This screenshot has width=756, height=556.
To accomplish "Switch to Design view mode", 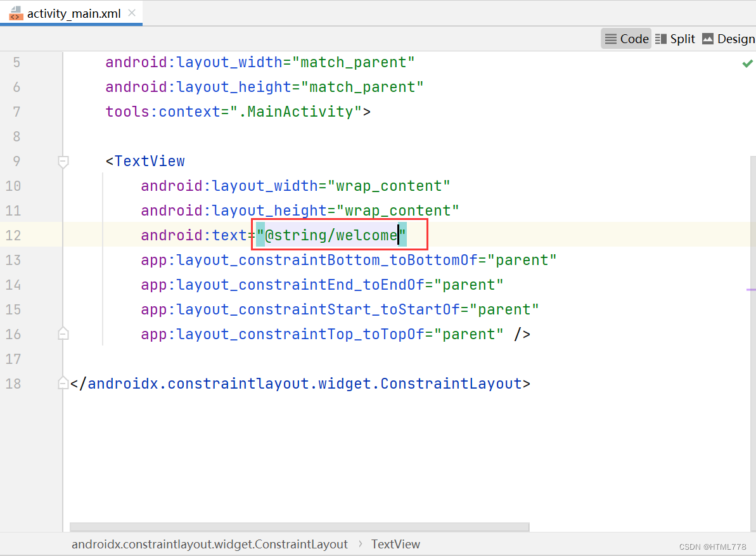I will [x=729, y=39].
